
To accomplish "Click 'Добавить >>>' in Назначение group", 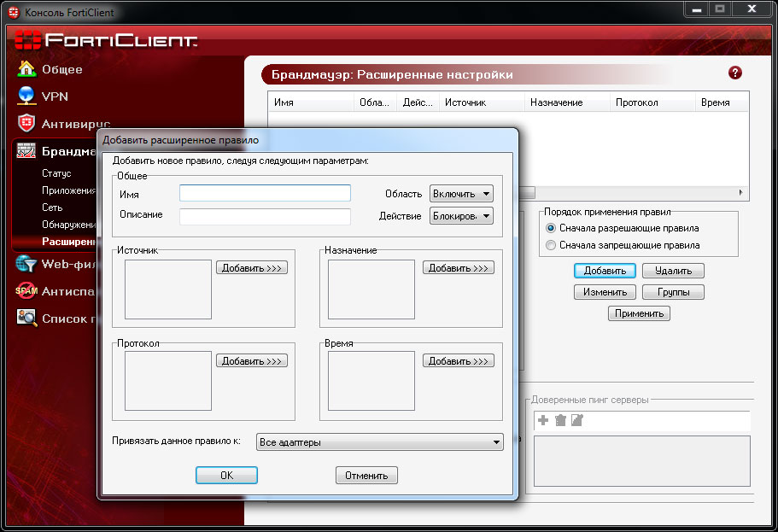I will [459, 268].
